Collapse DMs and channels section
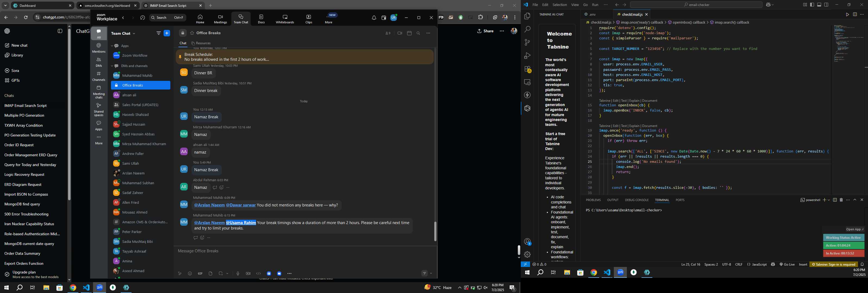Image resolution: width=868 pixels, height=293 pixels. tap(112, 66)
